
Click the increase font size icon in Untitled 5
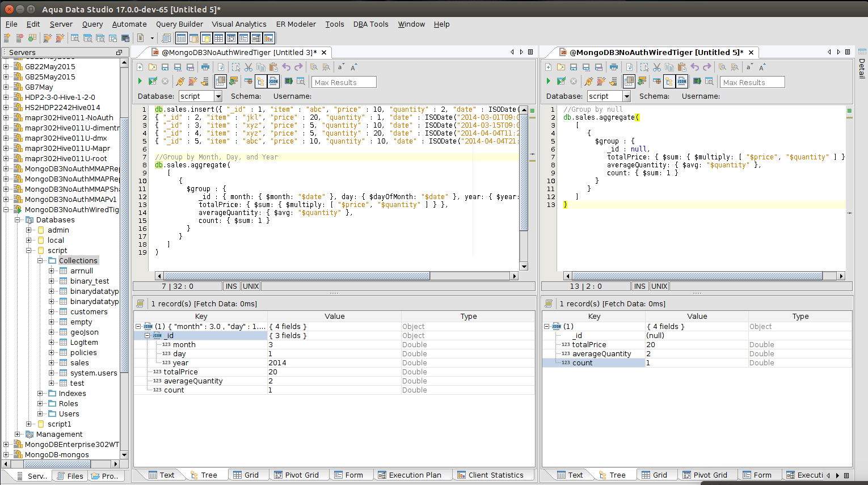762,67
